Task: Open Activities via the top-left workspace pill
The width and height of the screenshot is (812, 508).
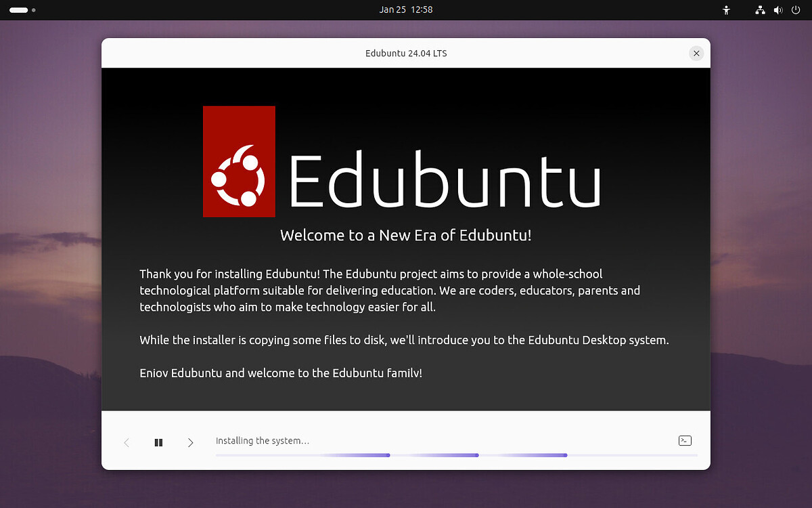Action: click(x=18, y=10)
